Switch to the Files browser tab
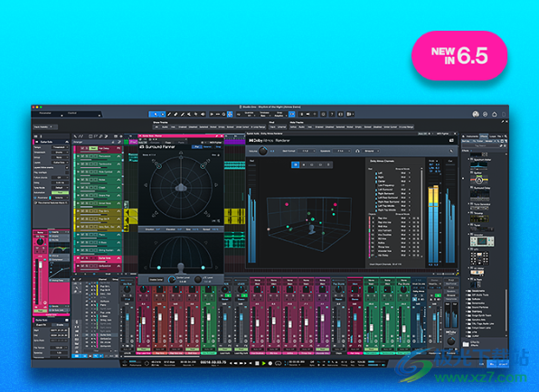Image resolution: width=539 pixels, height=392 pixels. click(x=499, y=136)
